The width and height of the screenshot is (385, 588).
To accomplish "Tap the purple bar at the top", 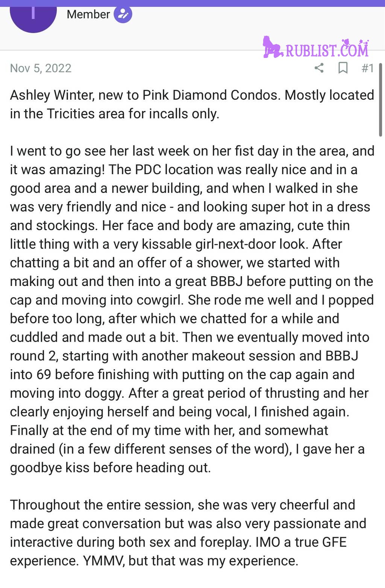I will coord(192,3).
